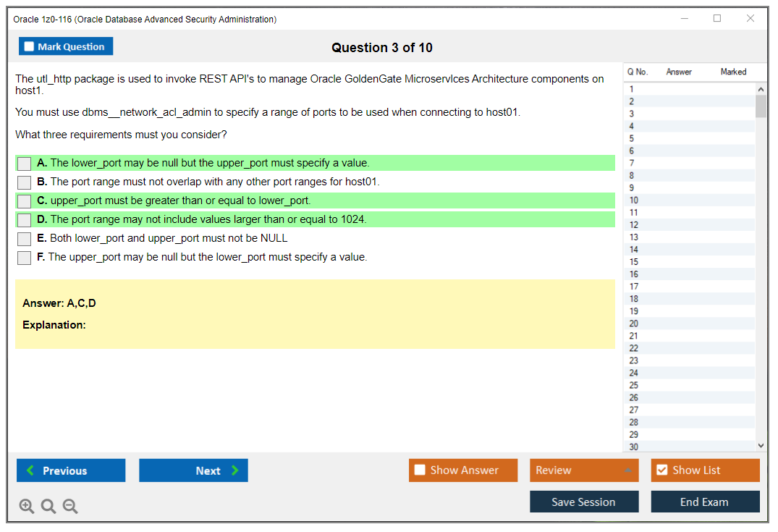
Task: Disable the Show List checkbox
Action: 661,470
